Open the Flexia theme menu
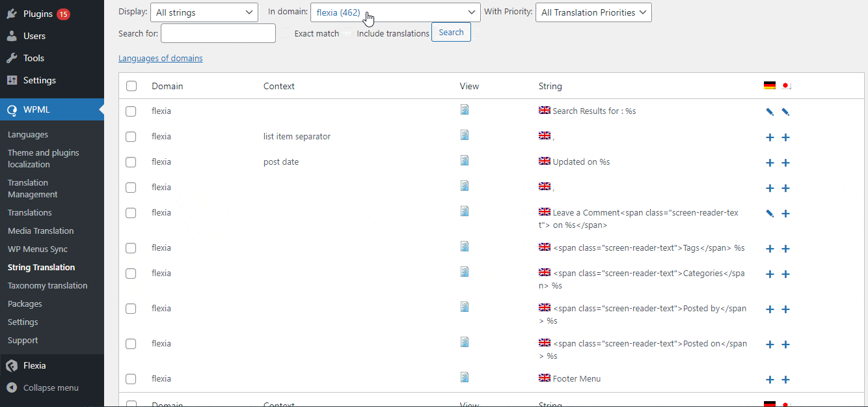 tap(52, 365)
